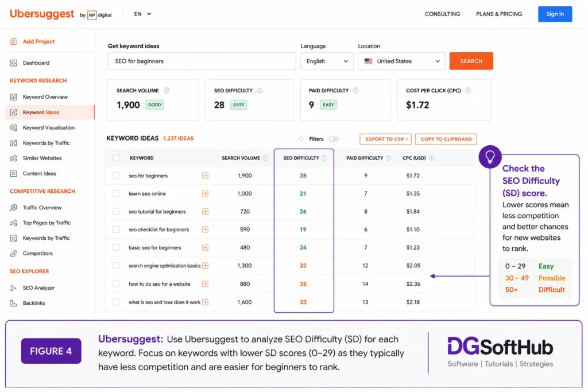Open the Language dropdown showing English
The height and width of the screenshot is (392, 588).
click(327, 61)
